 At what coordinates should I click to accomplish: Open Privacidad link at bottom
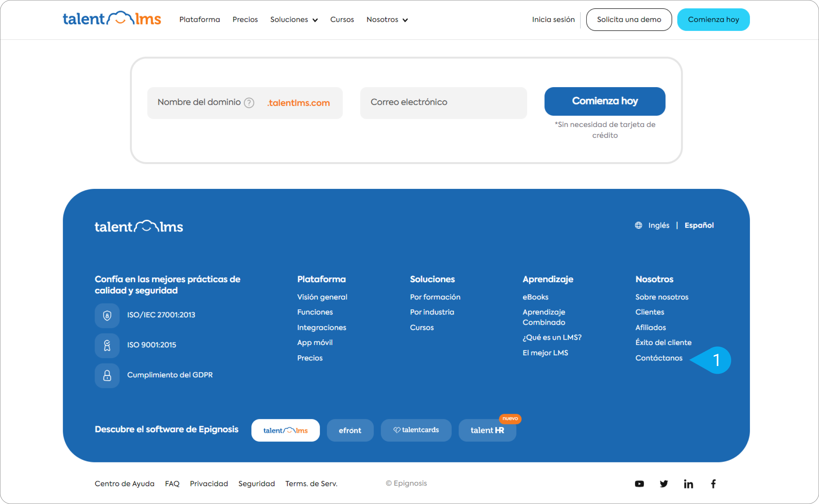click(209, 484)
